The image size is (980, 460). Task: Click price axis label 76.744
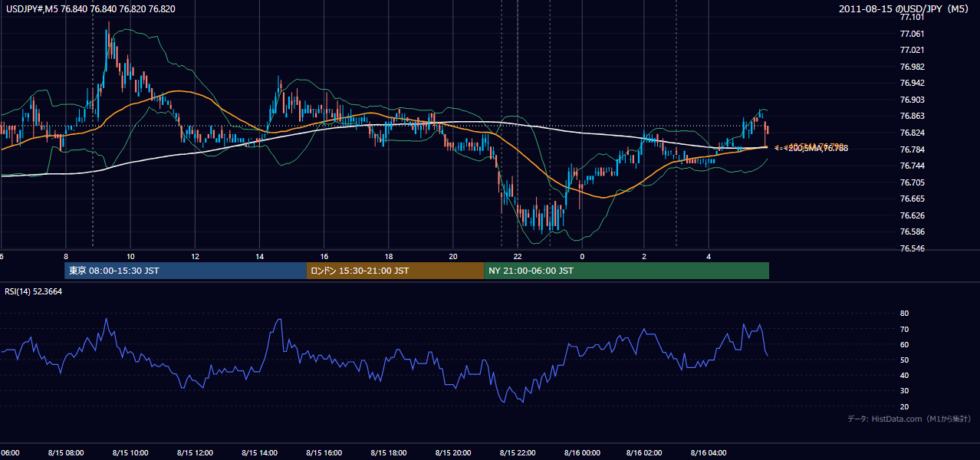[x=912, y=166]
